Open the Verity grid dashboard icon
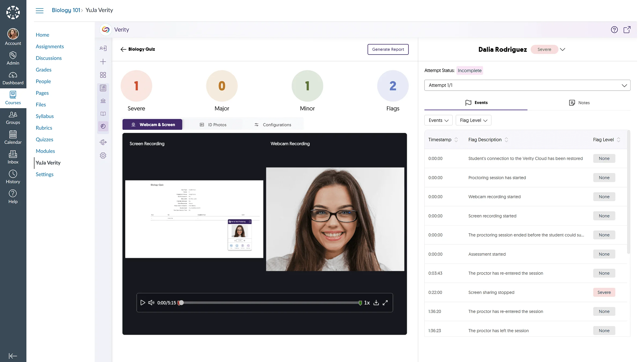This screenshot has height=362, width=644. click(103, 75)
